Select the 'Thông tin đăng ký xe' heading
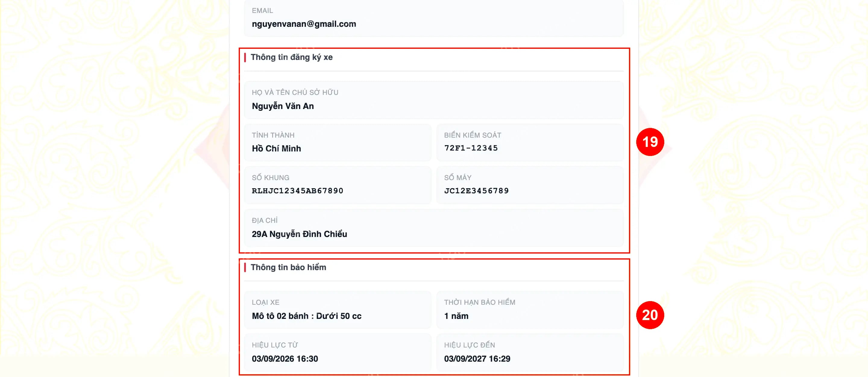868x377 pixels. pyautogui.click(x=291, y=57)
